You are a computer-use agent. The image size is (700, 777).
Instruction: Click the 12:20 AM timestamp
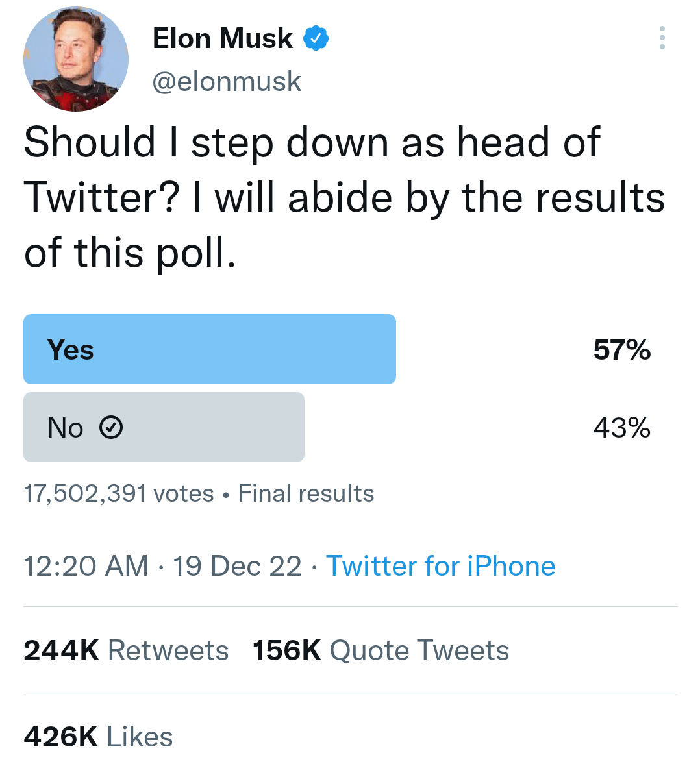[86, 566]
